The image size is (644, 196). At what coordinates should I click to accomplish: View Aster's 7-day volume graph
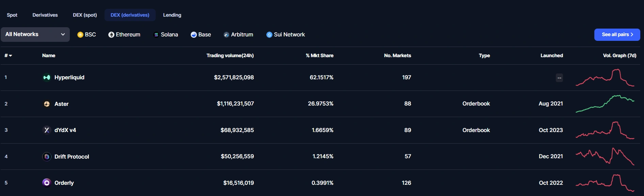[x=605, y=104]
